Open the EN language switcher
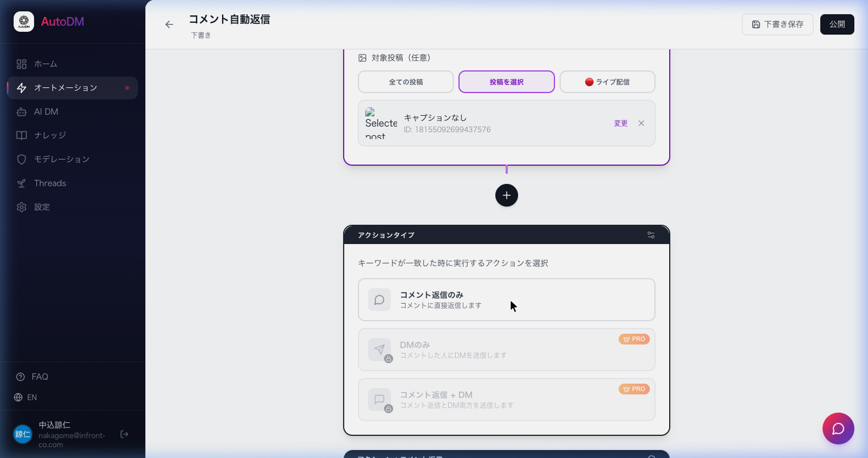 coord(32,397)
